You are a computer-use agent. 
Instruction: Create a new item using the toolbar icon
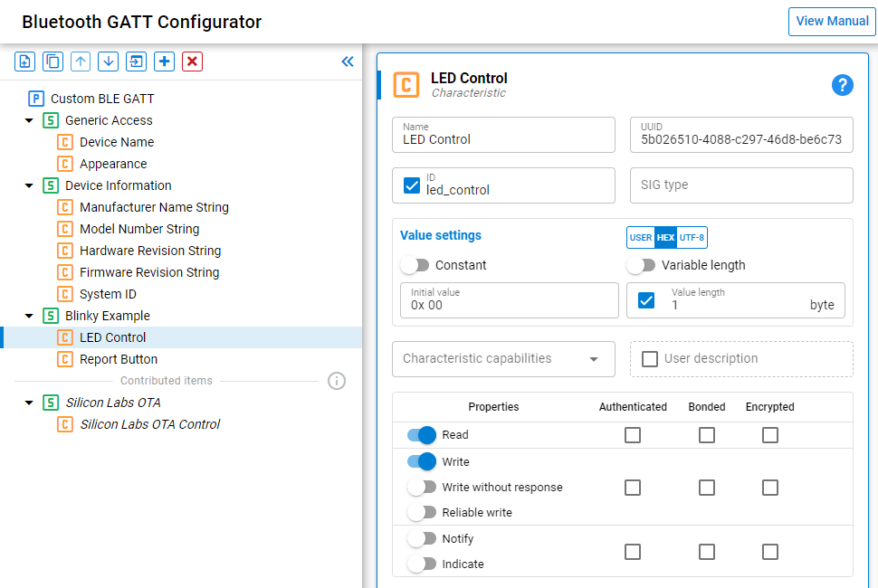click(x=24, y=62)
